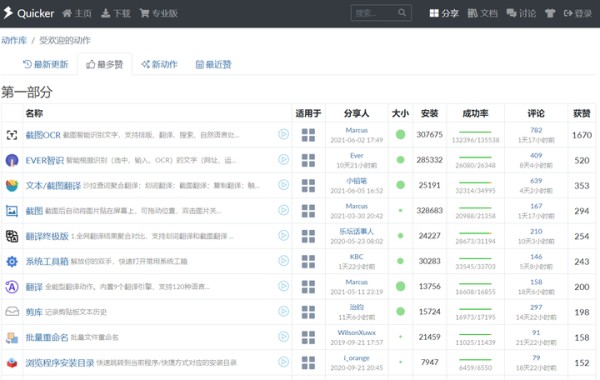Open sharer Marcus in 截图OCR row
600x380 pixels.
pyautogui.click(x=356, y=130)
